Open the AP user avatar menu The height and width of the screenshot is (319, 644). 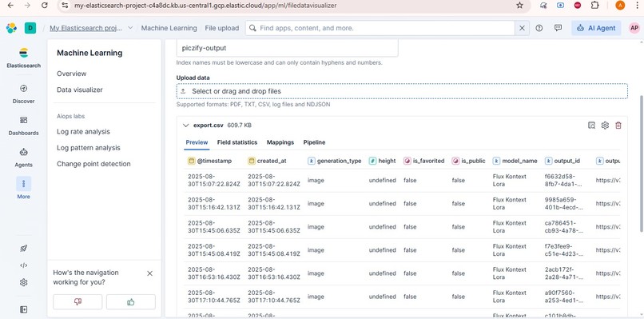coord(634,28)
